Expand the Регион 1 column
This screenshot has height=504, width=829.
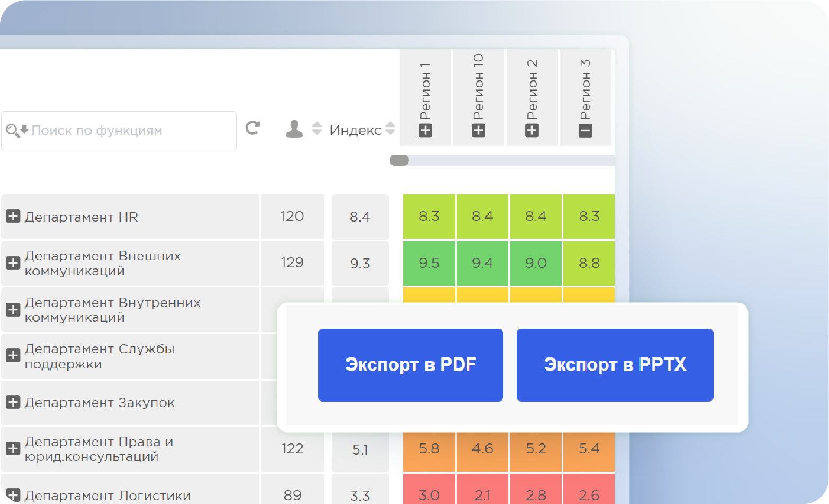426,130
